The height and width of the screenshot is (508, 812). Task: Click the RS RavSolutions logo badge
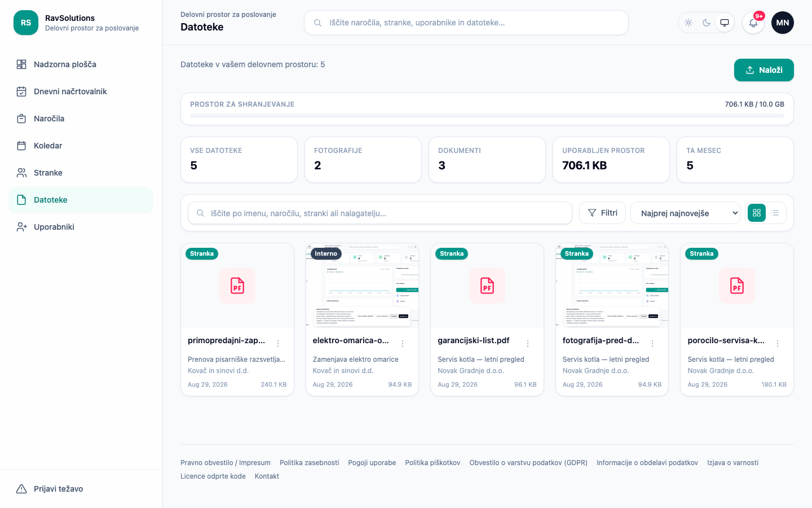pyautogui.click(x=26, y=23)
